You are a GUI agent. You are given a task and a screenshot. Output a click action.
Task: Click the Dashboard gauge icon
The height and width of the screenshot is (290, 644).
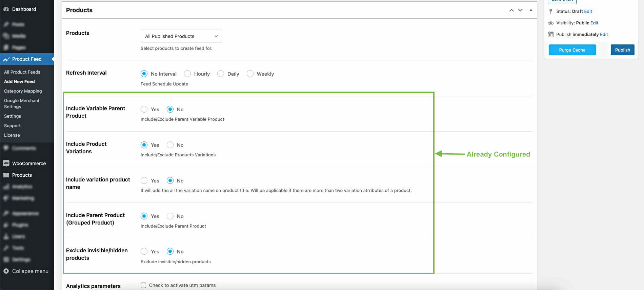click(x=6, y=9)
